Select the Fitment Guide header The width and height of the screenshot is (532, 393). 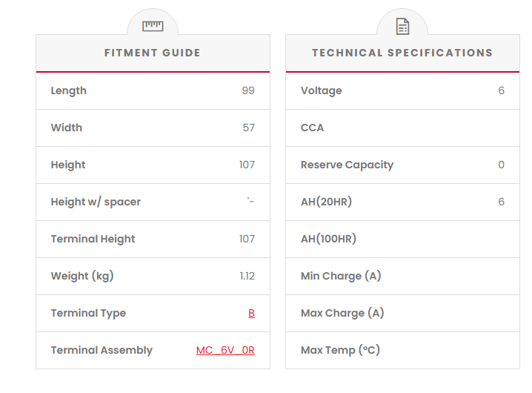[x=153, y=53]
